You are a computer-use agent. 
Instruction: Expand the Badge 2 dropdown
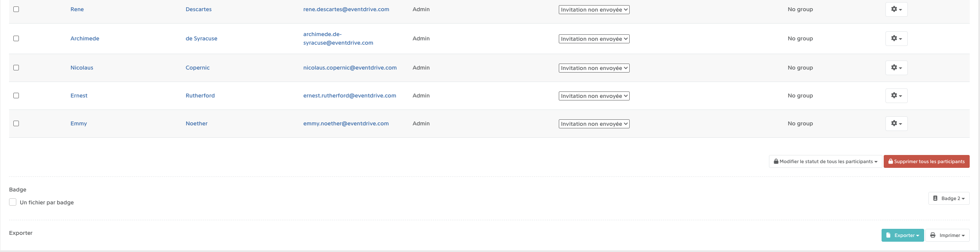(x=949, y=198)
